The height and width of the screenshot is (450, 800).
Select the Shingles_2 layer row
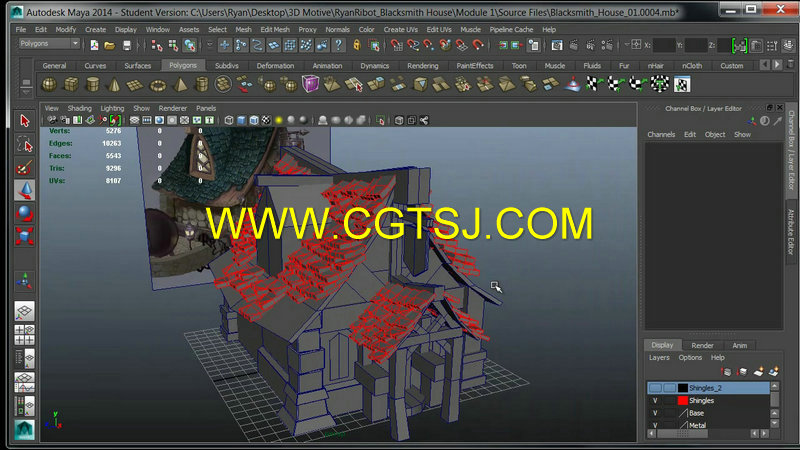709,388
